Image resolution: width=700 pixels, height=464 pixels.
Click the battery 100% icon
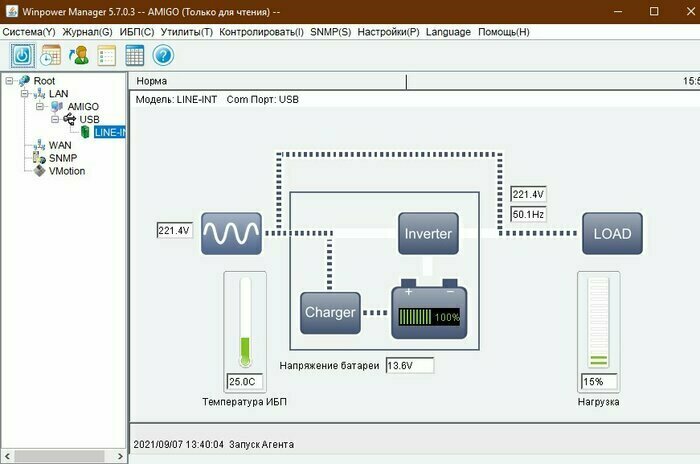tap(429, 309)
